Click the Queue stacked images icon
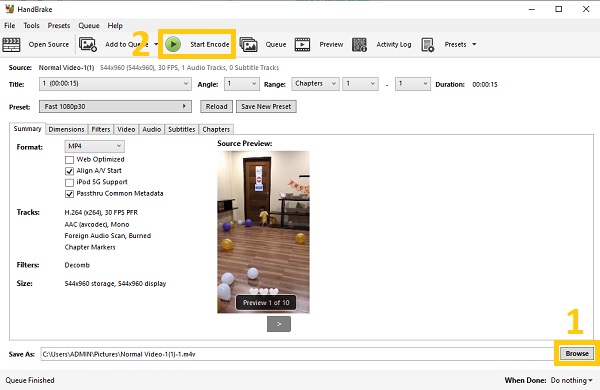This screenshot has height=390, width=600. 248,44
